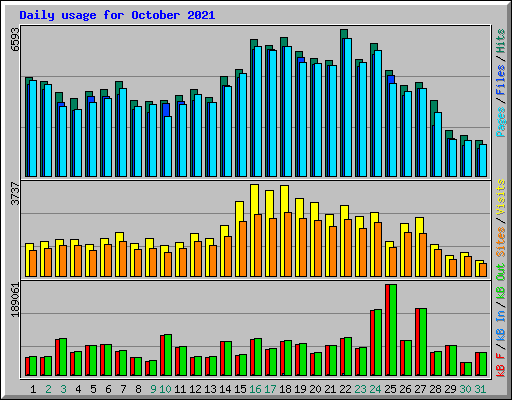The image size is (512, 400).
Task: Click day 18 on the x-axis
Action: (285, 389)
